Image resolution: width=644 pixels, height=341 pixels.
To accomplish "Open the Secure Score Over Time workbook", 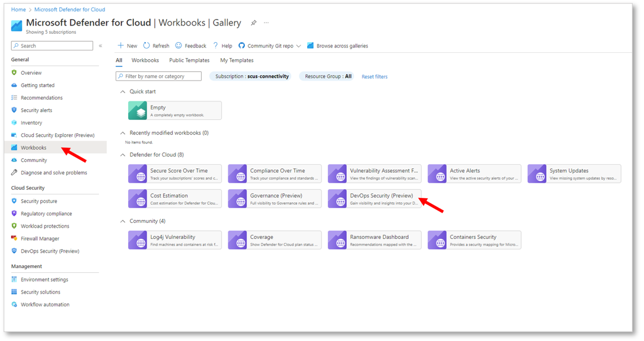I will point(175,174).
